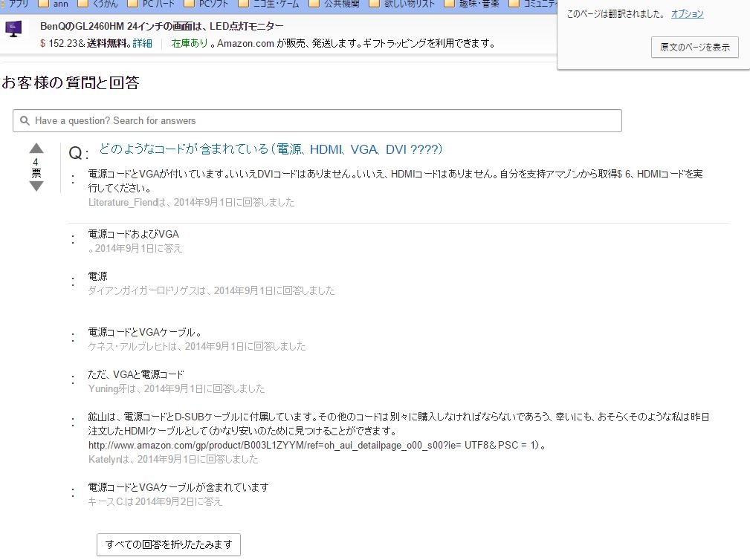The width and height of the screenshot is (750, 560).
Task: Click the answer 電源コードとVGAケーブルが含まれています
Action: pyautogui.click(x=178, y=488)
